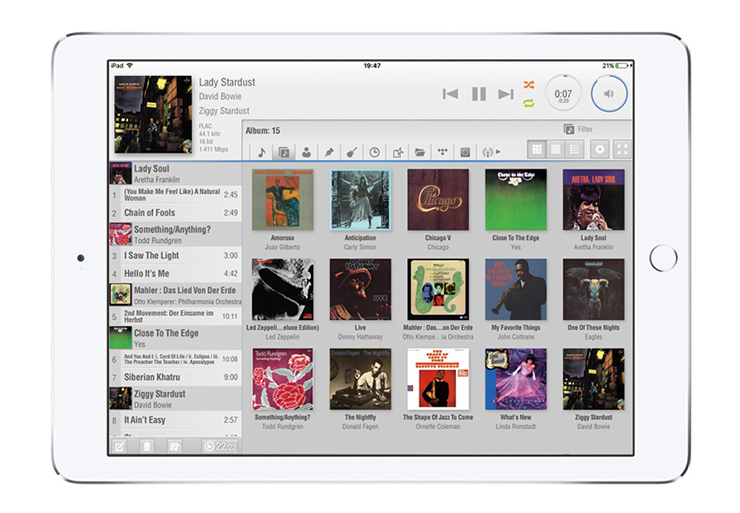The height and width of the screenshot is (513, 740).
Task: Skip to the next track
Action: coord(505,93)
